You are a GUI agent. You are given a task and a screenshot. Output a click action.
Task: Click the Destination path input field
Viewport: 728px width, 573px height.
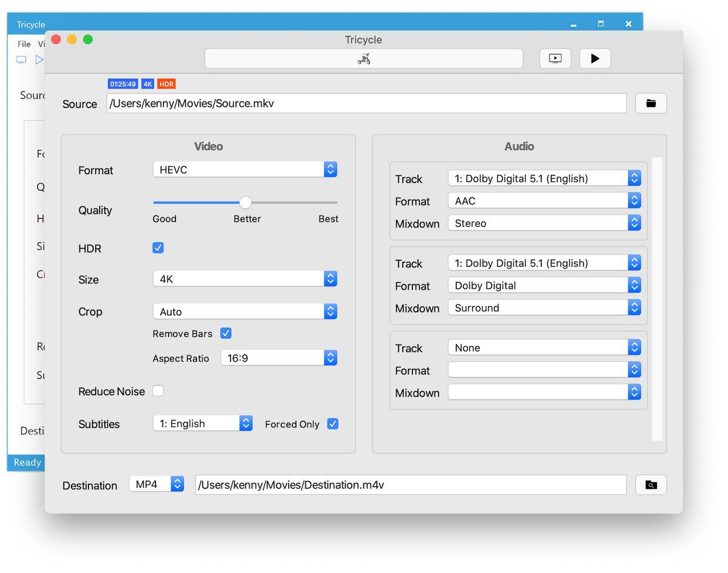pos(411,485)
